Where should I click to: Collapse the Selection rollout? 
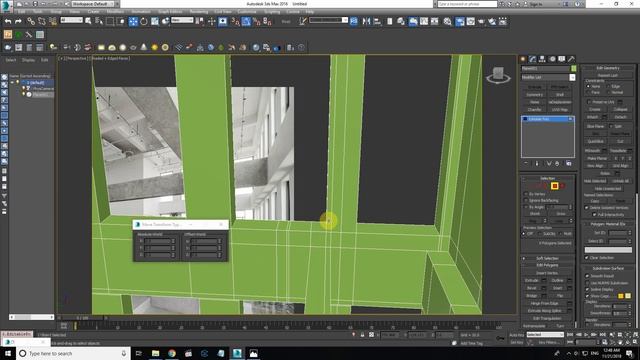(x=548, y=178)
